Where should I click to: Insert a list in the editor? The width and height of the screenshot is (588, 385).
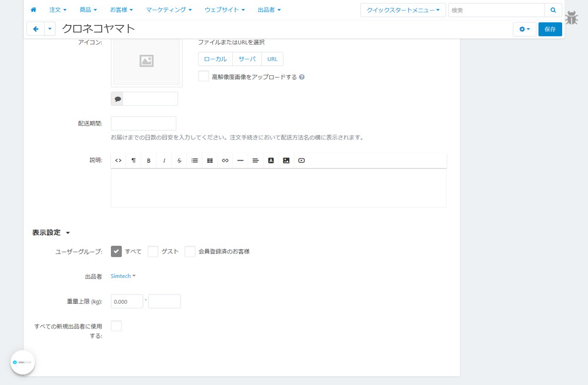[x=195, y=160]
